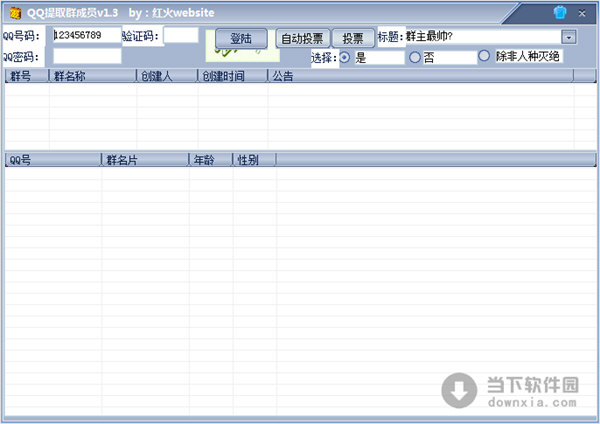Sort by the 性别 column header
Image resolution: width=600 pixels, height=424 pixels.
pyautogui.click(x=254, y=160)
